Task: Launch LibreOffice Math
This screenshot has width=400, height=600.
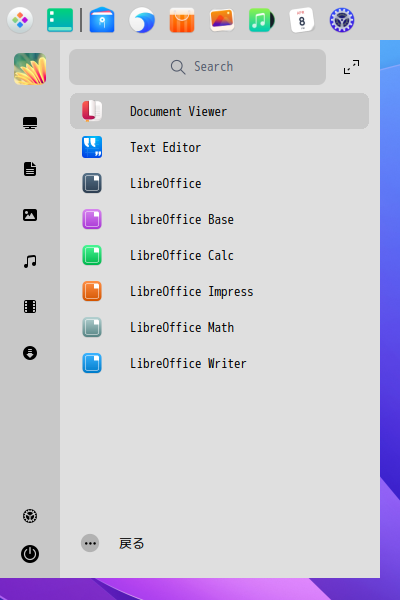Action: (219, 327)
